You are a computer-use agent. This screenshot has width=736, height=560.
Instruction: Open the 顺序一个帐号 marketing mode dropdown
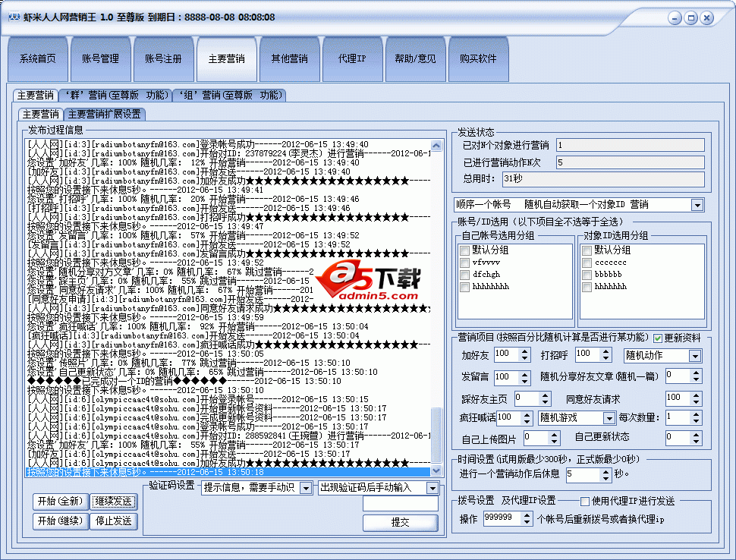697,205
